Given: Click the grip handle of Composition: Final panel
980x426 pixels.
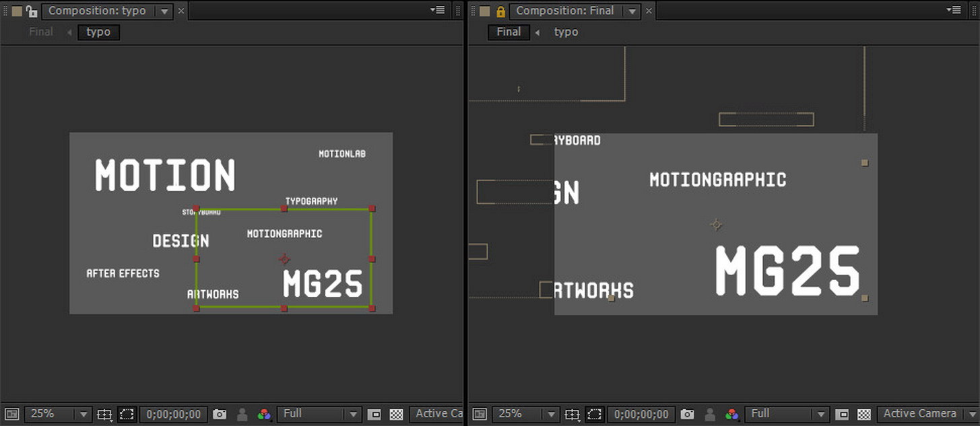Looking at the screenshot, I should click(x=474, y=11).
